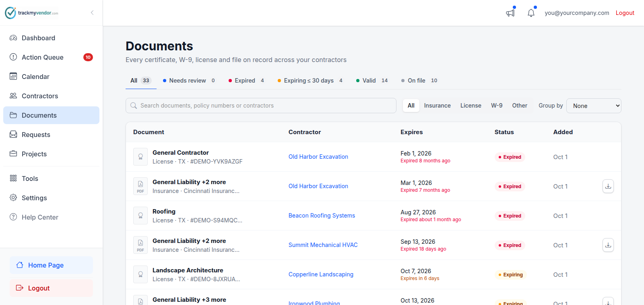Click the Roofing license badge icon
The height and width of the screenshot is (305, 644).
pos(140,216)
